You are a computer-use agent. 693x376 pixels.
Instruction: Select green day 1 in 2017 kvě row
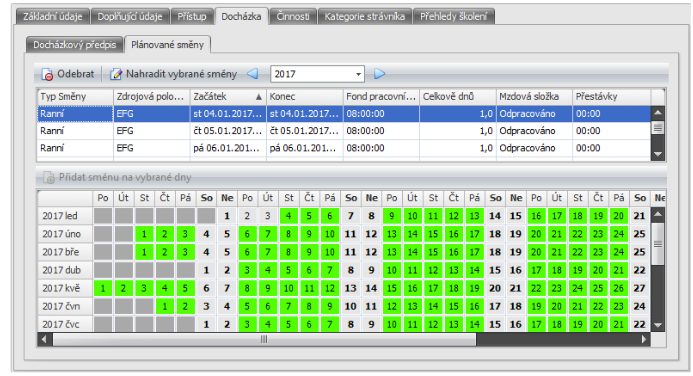(103, 288)
